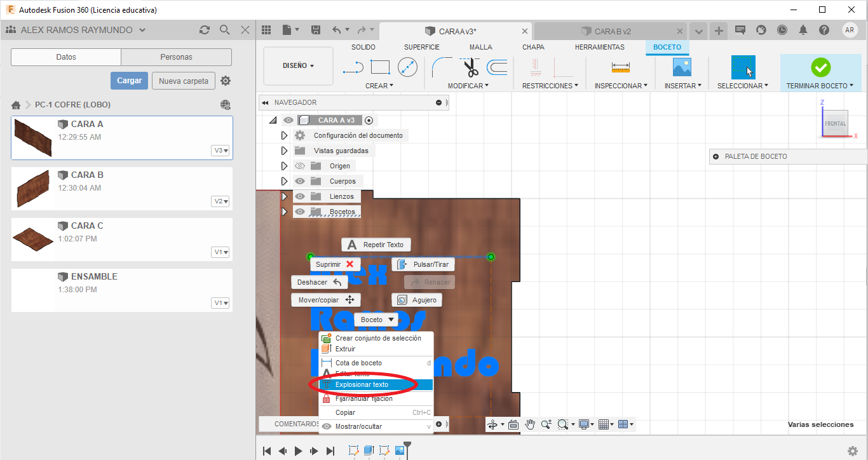
Task: Switch to the CHAPA tab
Action: click(533, 47)
